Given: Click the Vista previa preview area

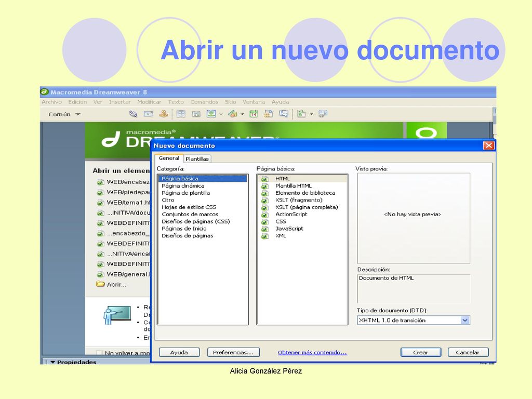Looking at the screenshot, I should (414, 218).
